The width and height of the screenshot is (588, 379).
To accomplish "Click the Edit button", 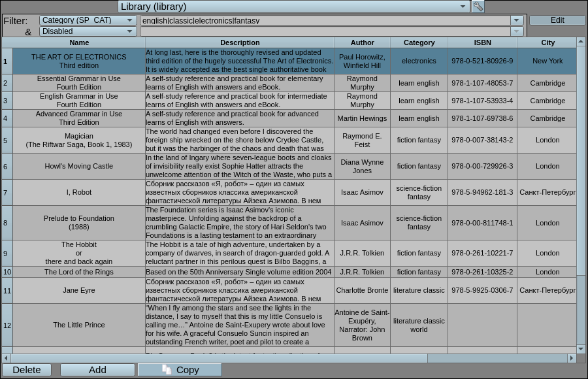I will point(557,20).
